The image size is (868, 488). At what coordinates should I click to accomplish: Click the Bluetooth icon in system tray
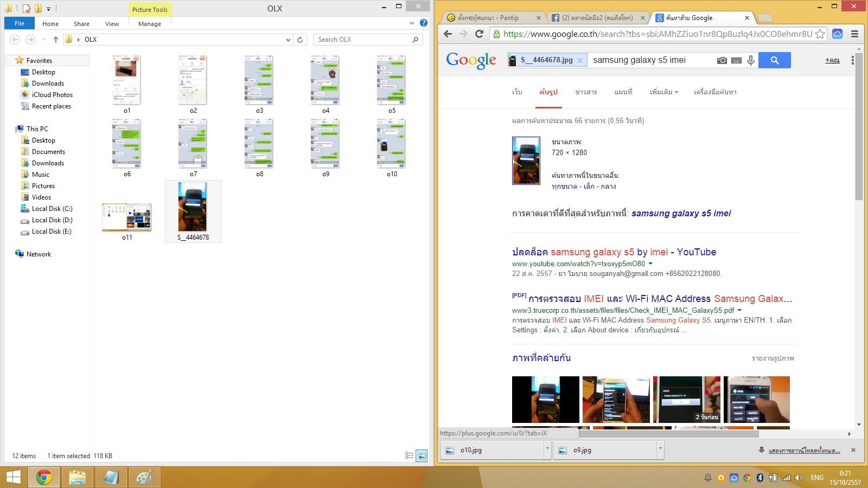pos(760,478)
